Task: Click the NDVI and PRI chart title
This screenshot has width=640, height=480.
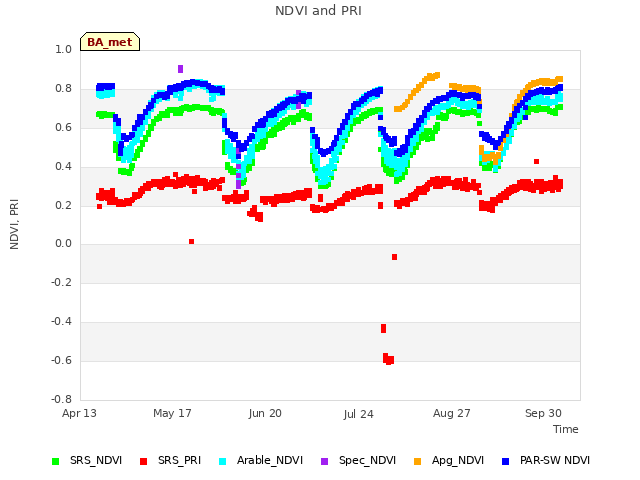Action: [318, 11]
